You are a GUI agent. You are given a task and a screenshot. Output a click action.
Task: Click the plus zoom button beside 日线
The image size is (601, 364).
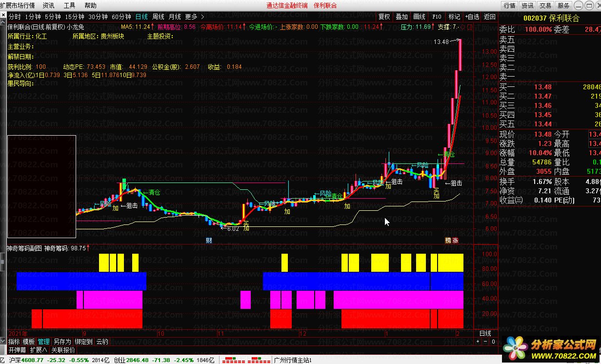pyautogui.click(x=478, y=342)
